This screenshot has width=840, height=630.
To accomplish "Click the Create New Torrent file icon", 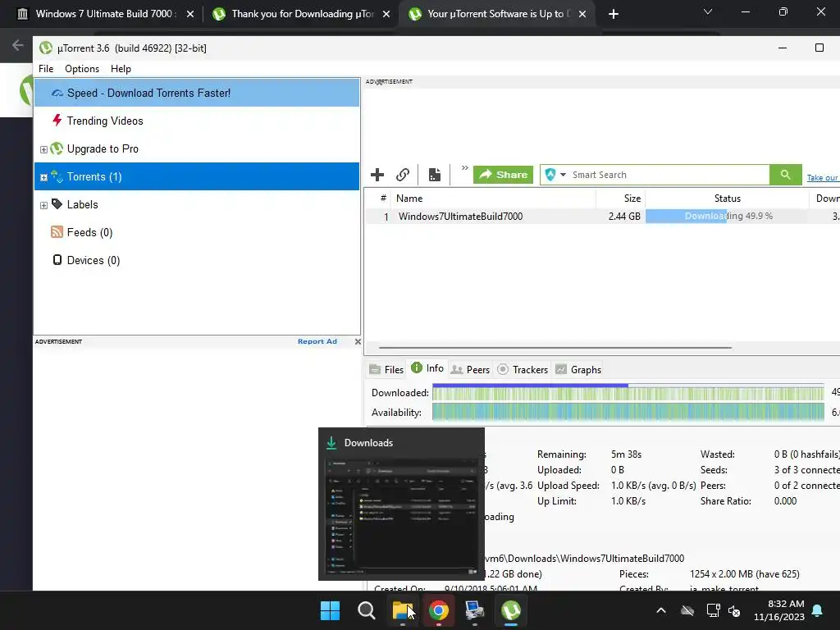I will [435, 175].
